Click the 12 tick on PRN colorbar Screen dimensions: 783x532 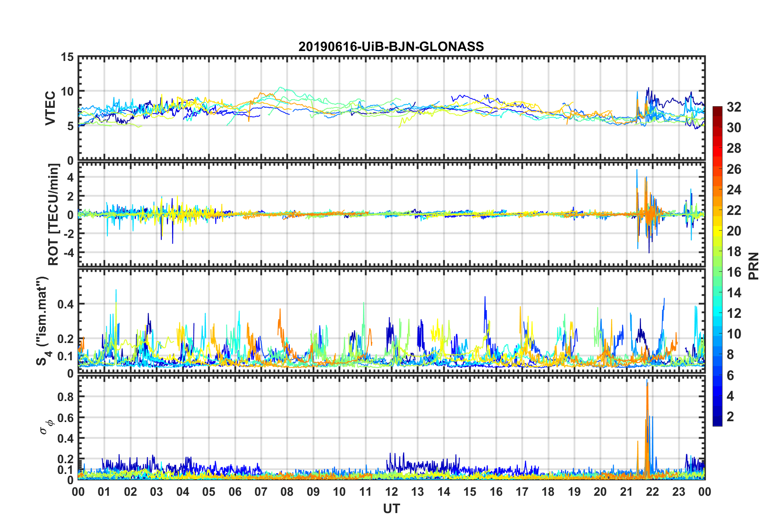click(x=734, y=313)
